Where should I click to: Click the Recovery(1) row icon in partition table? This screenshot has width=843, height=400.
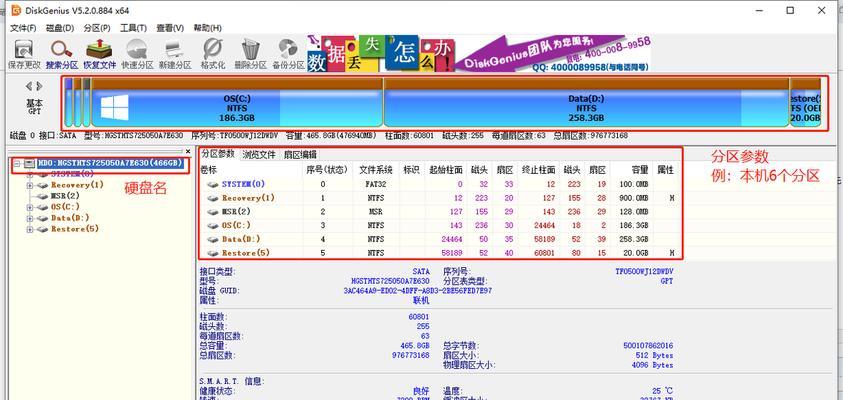tap(213, 198)
